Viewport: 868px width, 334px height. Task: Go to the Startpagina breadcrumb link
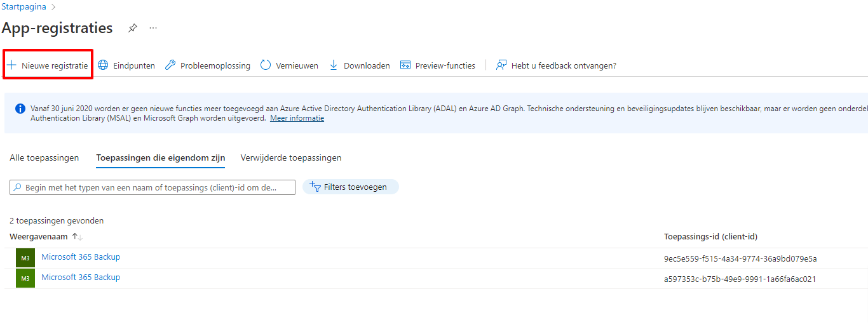(x=24, y=7)
